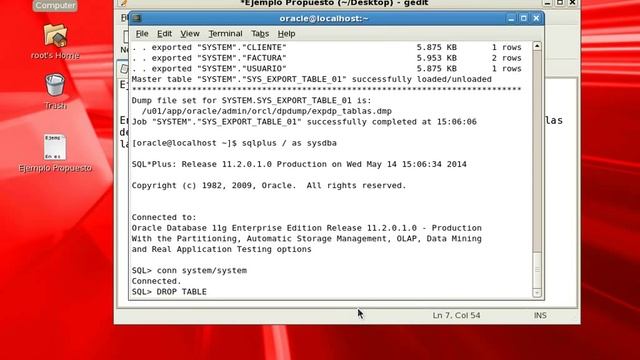Screen dimensions: 640x360
Task: Click the exported "SYSTEM"."CLIENTE" line
Action: [327, 48]
